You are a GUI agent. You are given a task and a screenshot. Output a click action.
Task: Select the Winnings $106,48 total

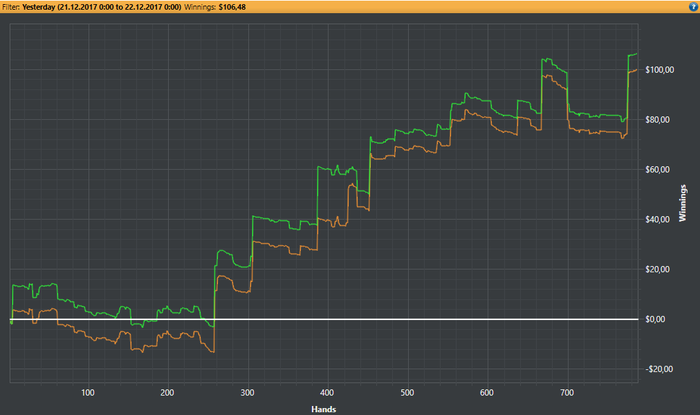coord(215,7)
